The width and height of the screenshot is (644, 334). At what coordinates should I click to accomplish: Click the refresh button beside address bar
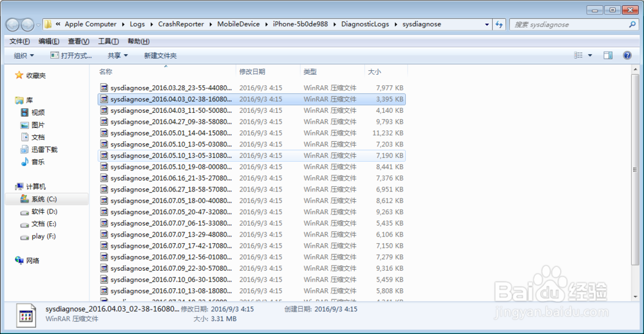(499, 25)
